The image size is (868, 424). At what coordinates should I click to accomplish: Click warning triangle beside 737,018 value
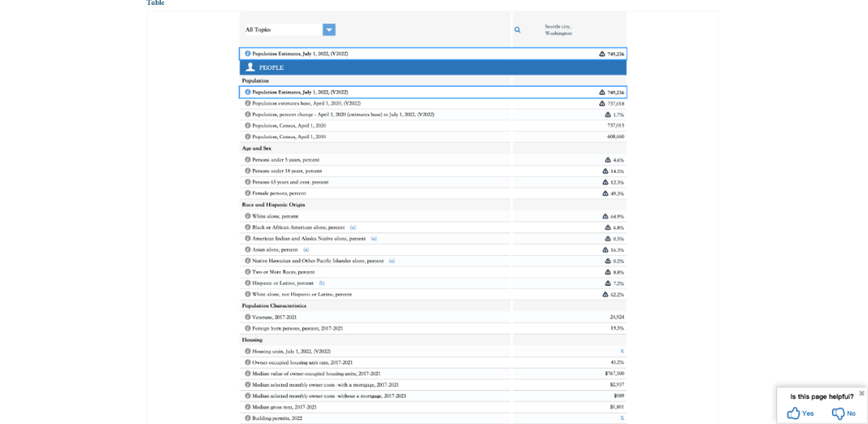(x=602, y=103)
